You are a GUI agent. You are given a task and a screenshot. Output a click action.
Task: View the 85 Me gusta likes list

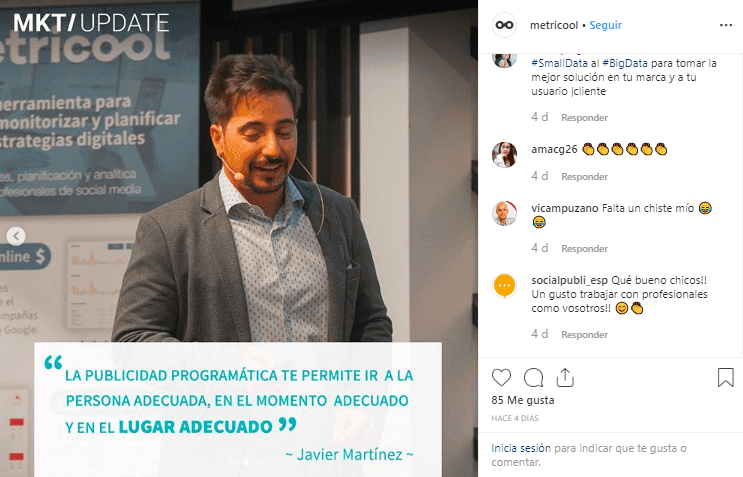click(x=523, y=400)
